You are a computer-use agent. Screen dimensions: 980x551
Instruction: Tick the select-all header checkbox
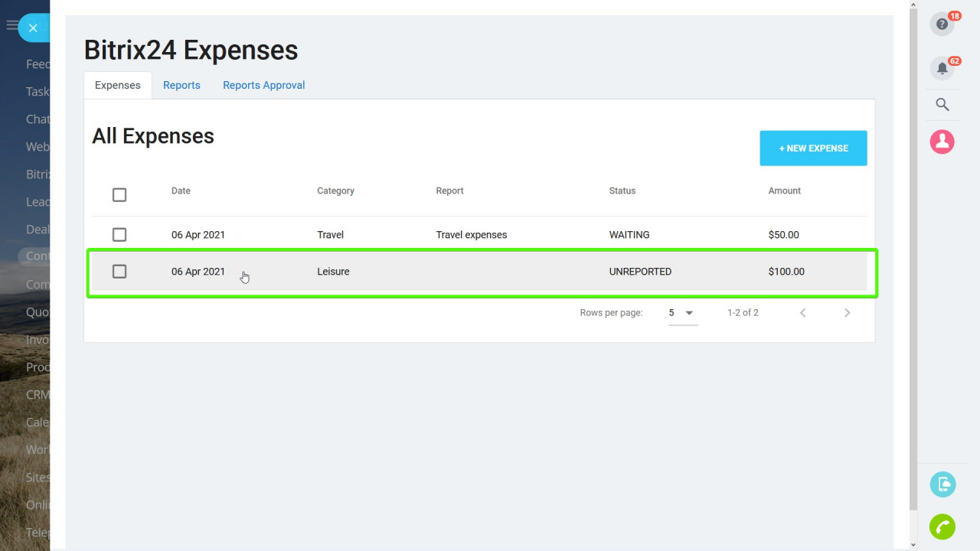[x=119, y=195]
